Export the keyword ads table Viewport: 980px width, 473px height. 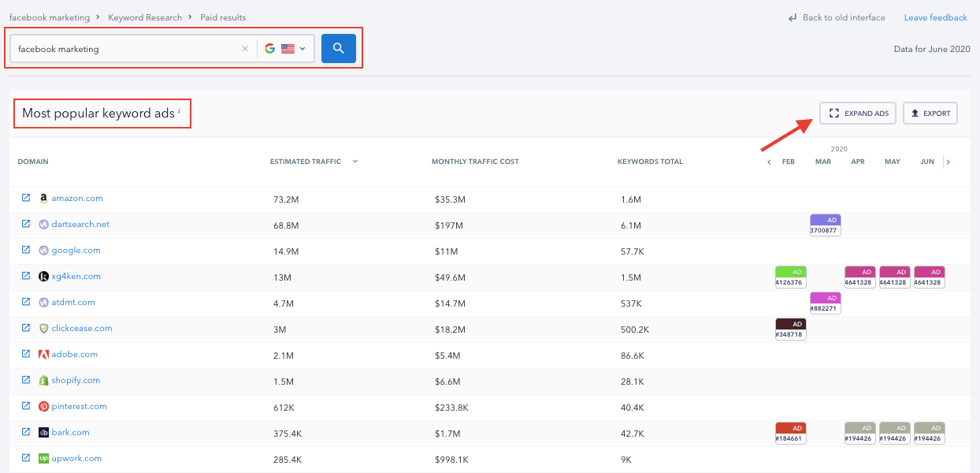(930, 114)
